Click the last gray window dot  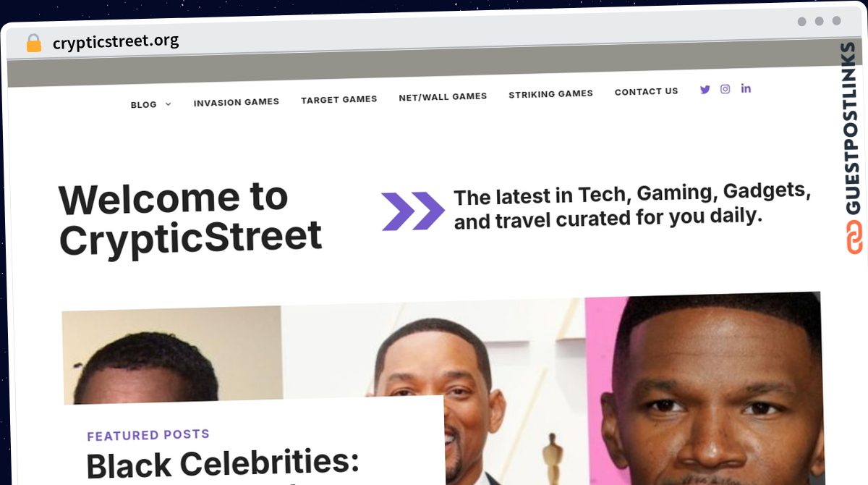pyautogui.click(x=836, y=21)
